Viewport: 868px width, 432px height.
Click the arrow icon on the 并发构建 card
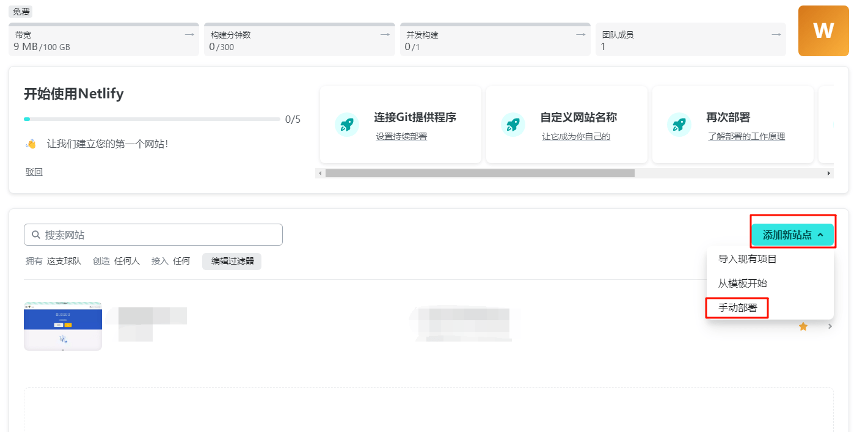click(x=580, y=35)
